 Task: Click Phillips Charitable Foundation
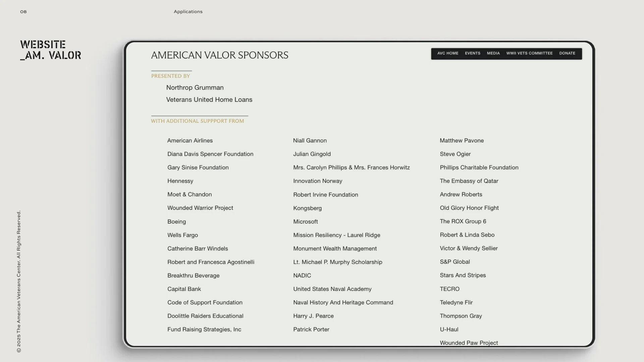point(479,168)
